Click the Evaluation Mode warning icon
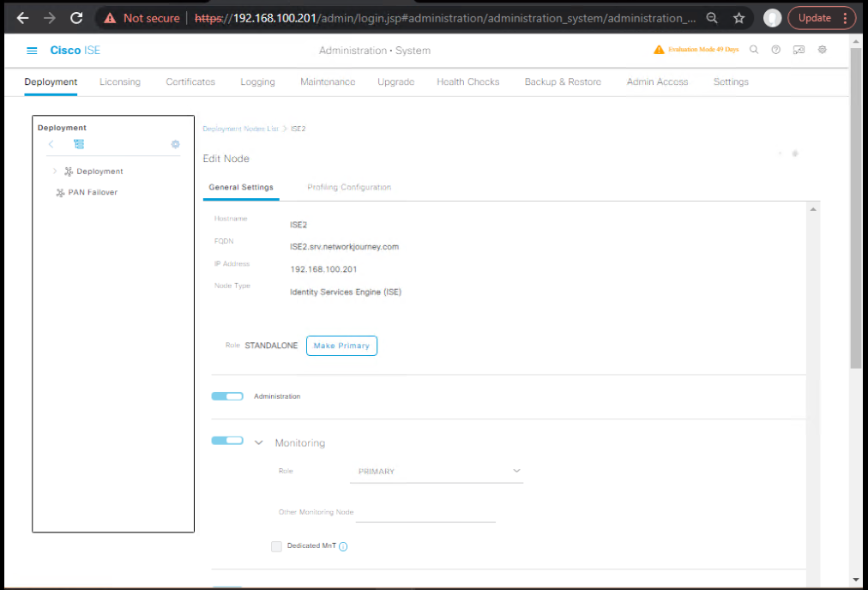Screen dimensions: 868x590 (659, 49)
